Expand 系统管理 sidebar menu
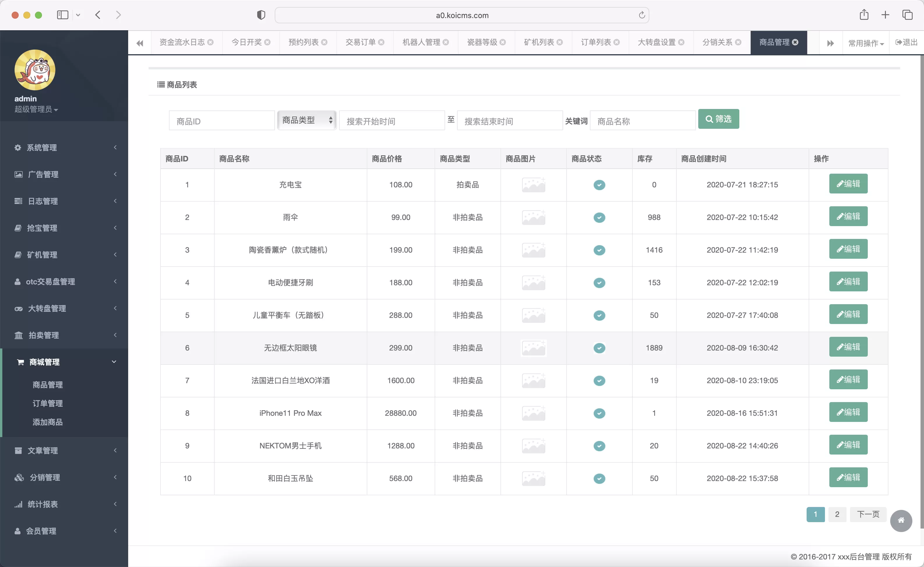924x567 pixels. pos(64,148)
